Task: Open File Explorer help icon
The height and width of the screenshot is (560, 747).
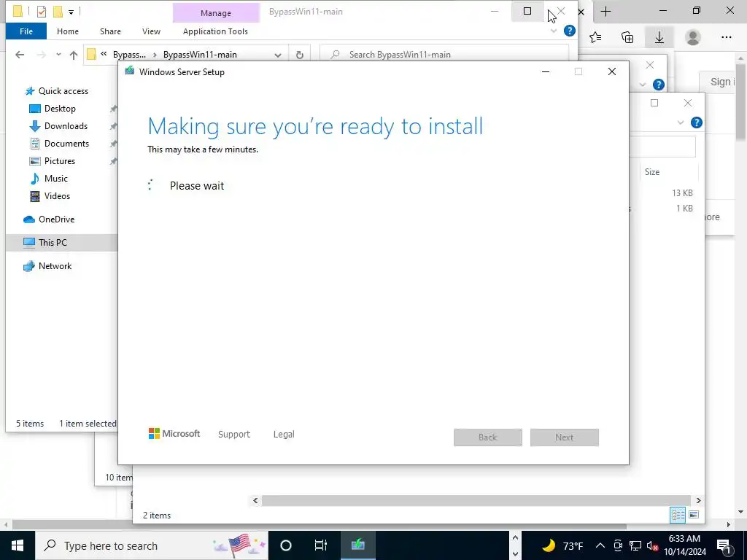Action: (x=569, y=31)
